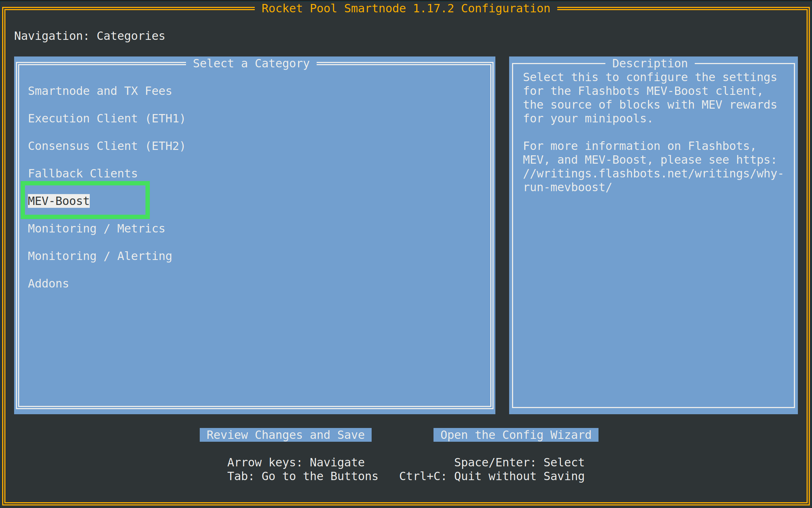Screen dimensions: 812x508
Task: Open the Fallback Clients category
Action: (x=83, y=173)
